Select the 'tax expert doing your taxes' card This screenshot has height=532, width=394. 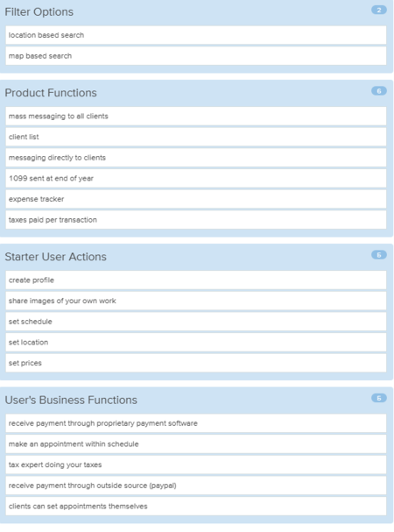(196, 465)
